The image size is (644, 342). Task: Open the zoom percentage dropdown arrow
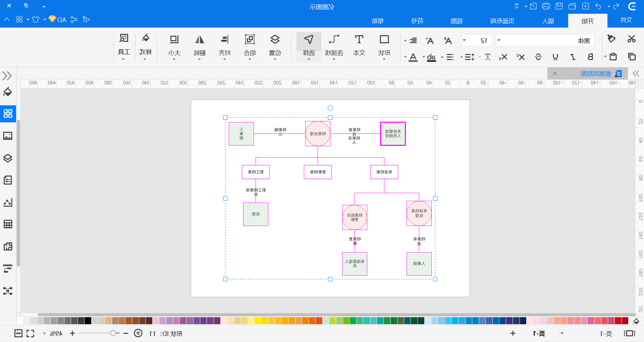coord(44,334)
